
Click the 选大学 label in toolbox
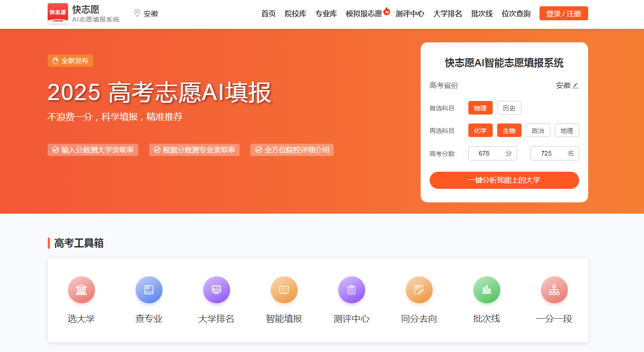pyautogui.click(x=82, y=319)
